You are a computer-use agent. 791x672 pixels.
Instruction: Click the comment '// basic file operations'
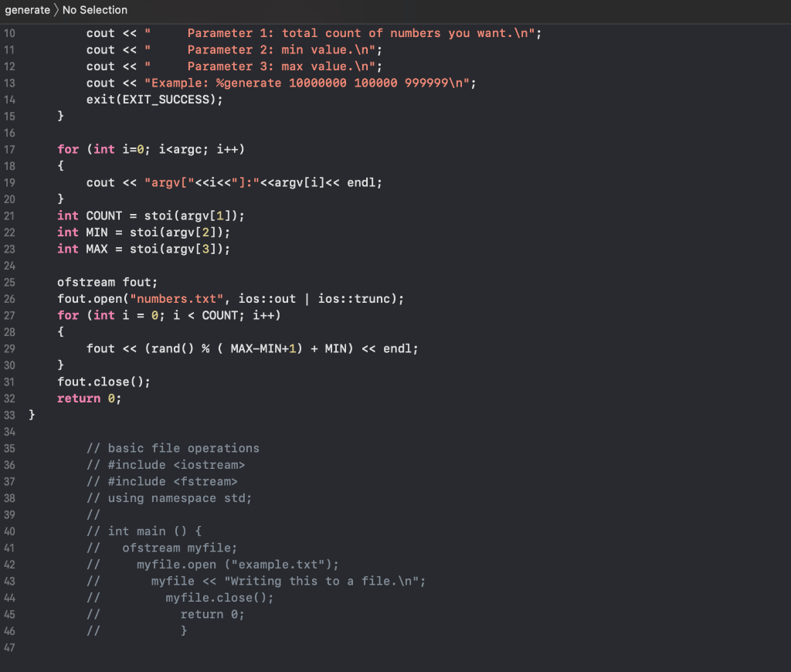coord(172,449)
